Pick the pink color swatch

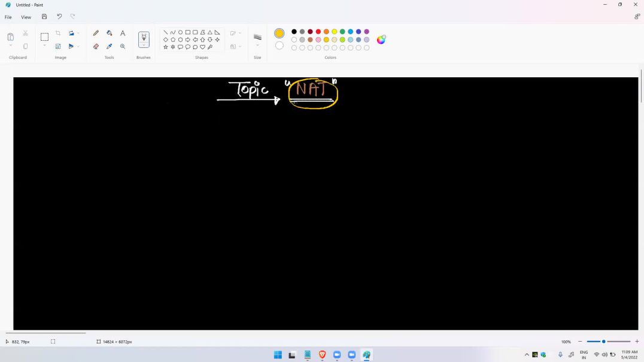[318, 40]
